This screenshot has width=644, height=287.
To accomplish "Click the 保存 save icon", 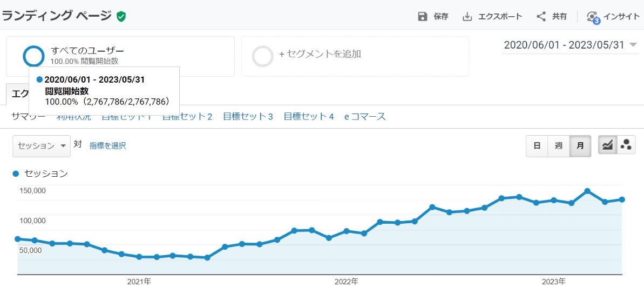I will point(423,17).
